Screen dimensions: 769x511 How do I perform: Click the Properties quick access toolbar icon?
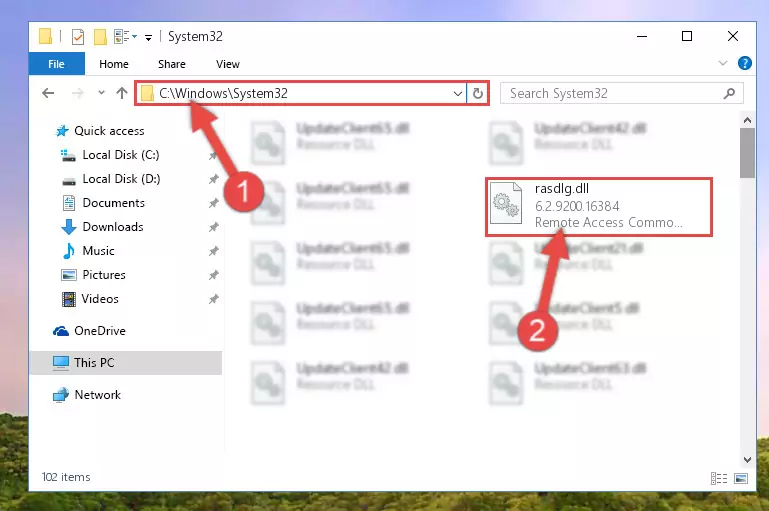coord(77,36)
